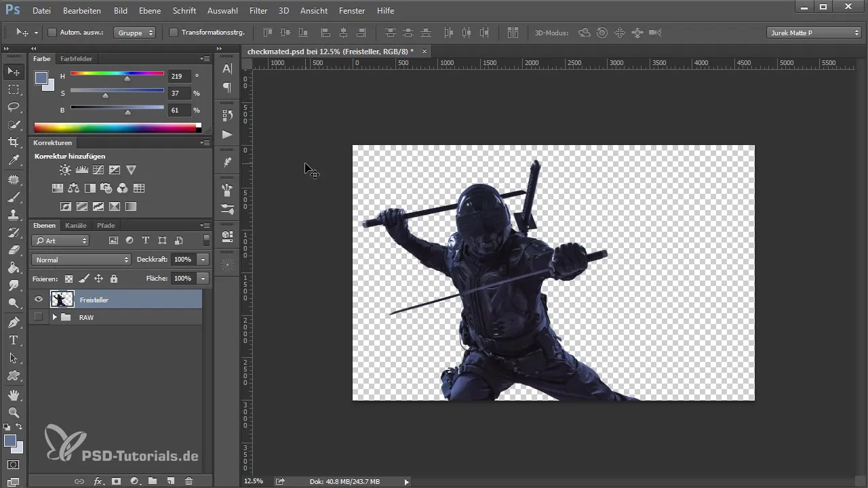Viewport: 868px width, 488px height.
Task: Select the Move tool in toolbox
Action: pyautogui.click(x=14, y=71)
